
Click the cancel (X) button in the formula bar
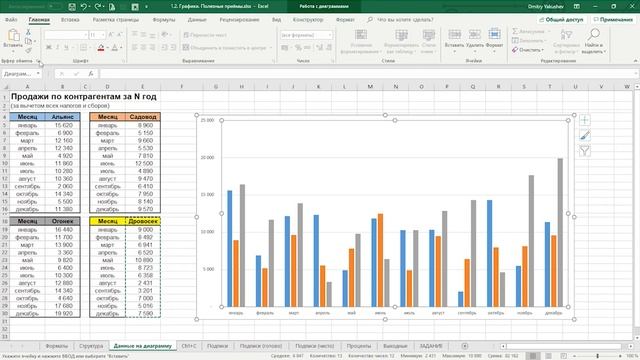click(x=62, y=74)
